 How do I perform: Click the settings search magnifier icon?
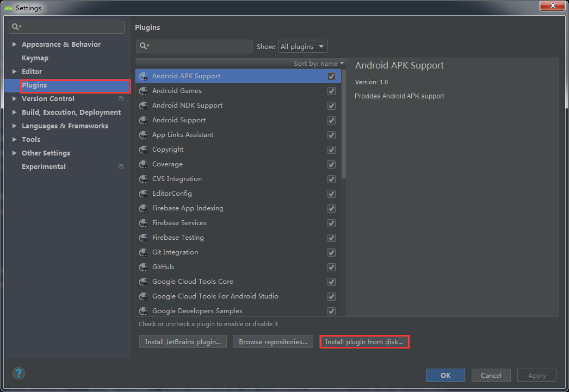click(16, 27)
